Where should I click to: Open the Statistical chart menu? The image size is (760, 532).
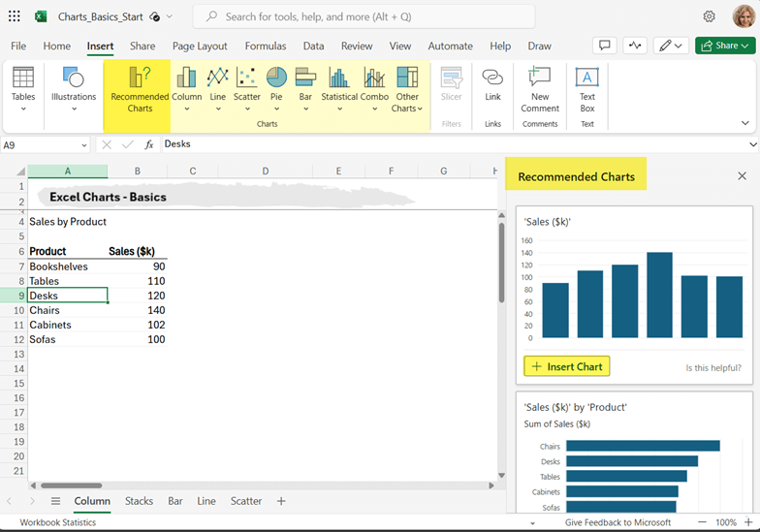[339, 89]
